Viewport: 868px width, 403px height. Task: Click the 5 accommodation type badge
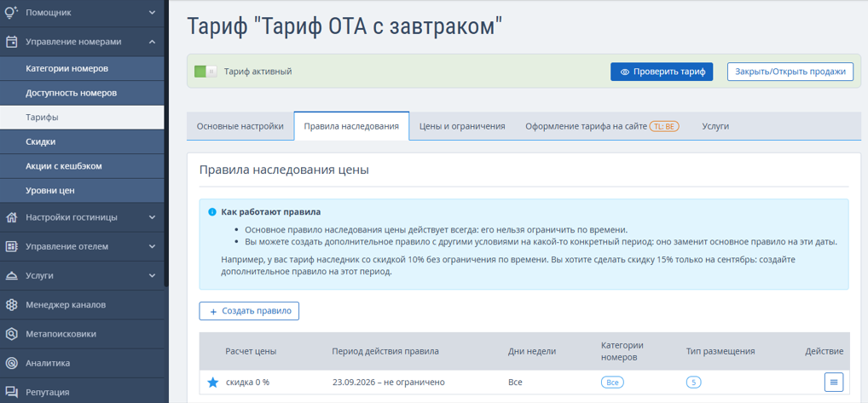[x=693, y=382]
